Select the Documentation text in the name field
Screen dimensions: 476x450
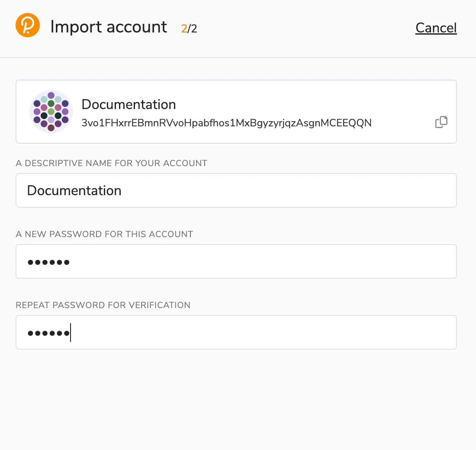pos(74,190)
